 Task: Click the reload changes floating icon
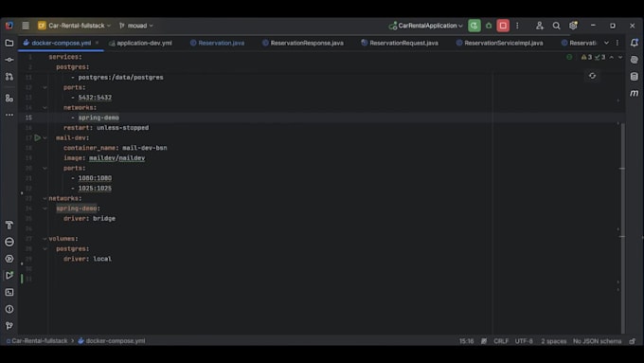pos(592,76)
